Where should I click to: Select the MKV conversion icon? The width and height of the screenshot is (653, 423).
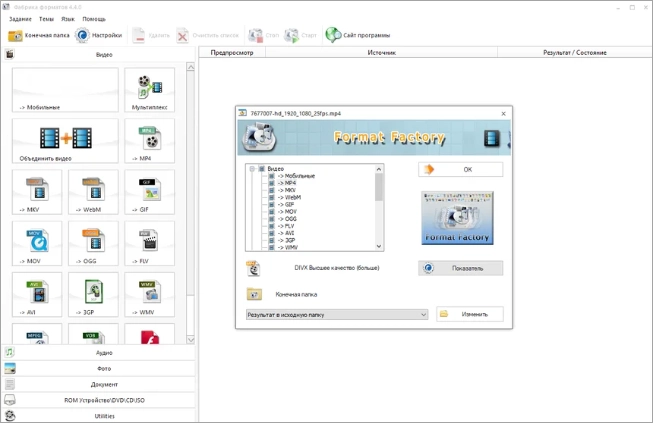click(37, 191)
